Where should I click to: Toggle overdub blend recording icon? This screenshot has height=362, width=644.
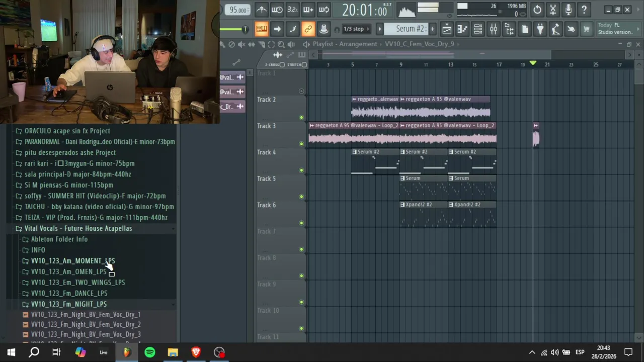coord(308,10)
